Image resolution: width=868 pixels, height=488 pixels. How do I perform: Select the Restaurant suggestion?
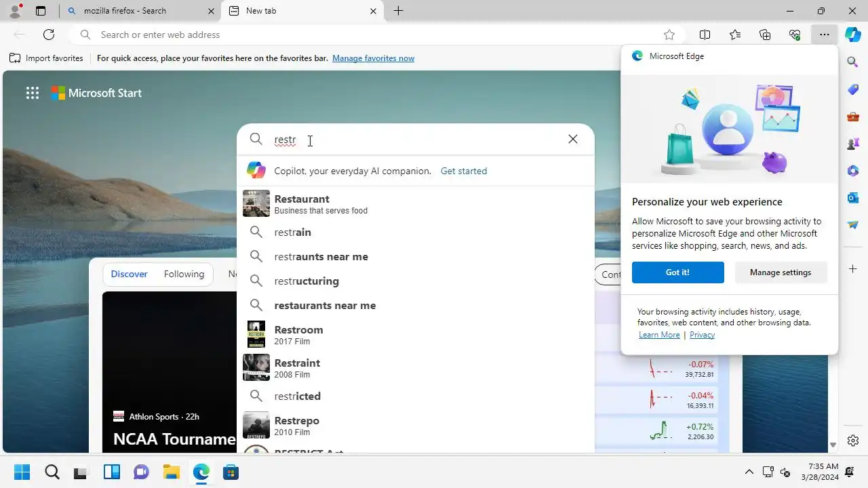[x=415, y=204]
